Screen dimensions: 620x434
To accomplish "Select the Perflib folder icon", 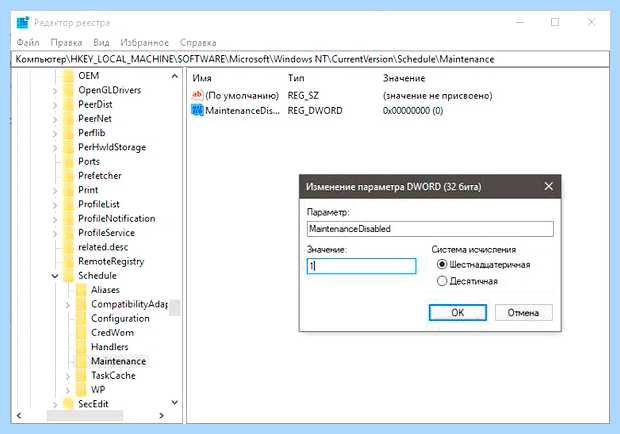I will click(69, 133).
